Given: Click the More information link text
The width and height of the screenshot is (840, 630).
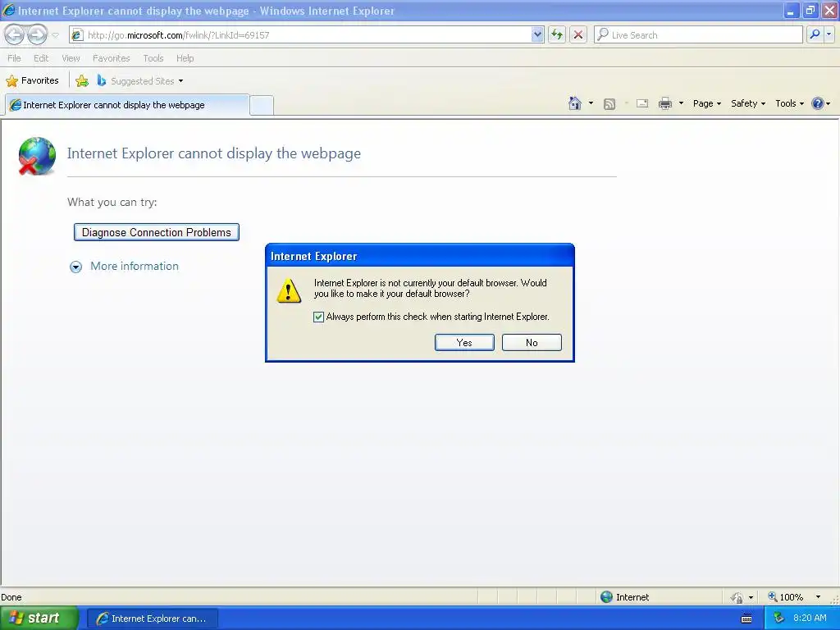Looking at the screenshot, I should tap(135, 267).
